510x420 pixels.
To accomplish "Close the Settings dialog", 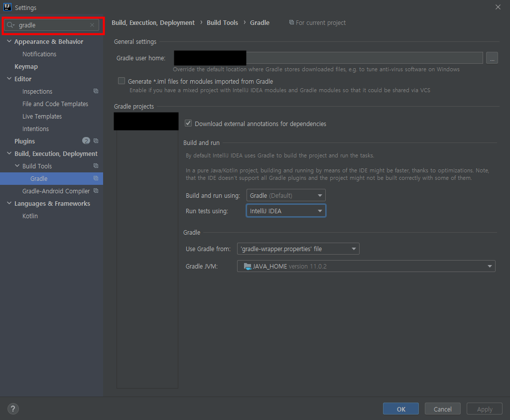I will point(498,7).
